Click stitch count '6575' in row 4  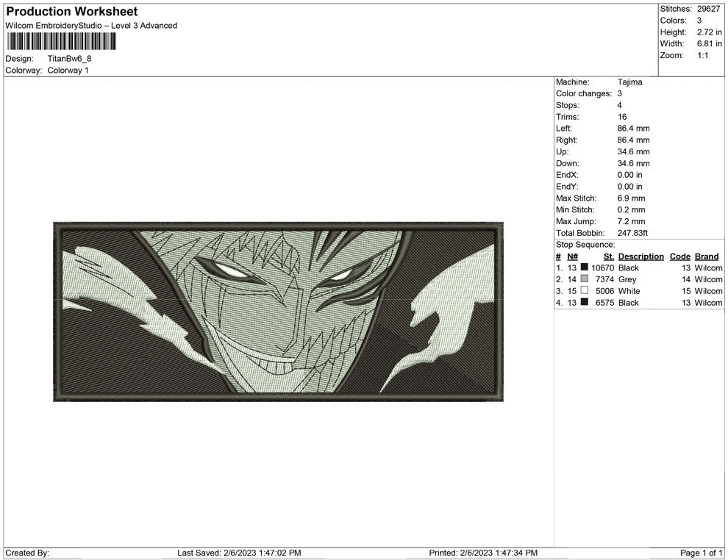pos(604,303)
